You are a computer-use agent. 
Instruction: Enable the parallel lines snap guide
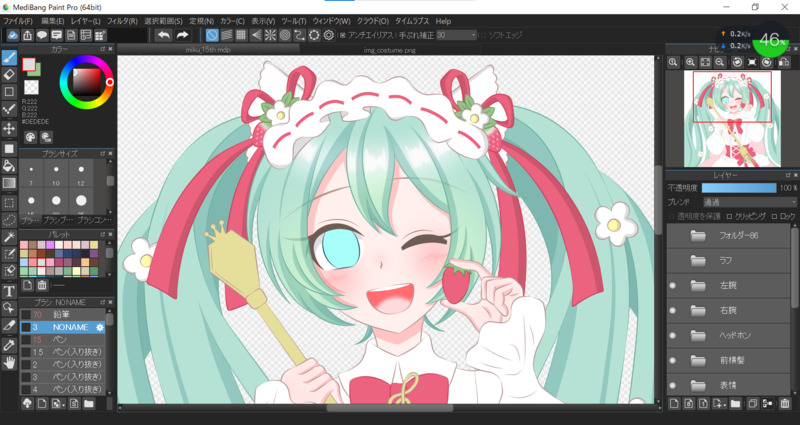[x=227, y=35]
